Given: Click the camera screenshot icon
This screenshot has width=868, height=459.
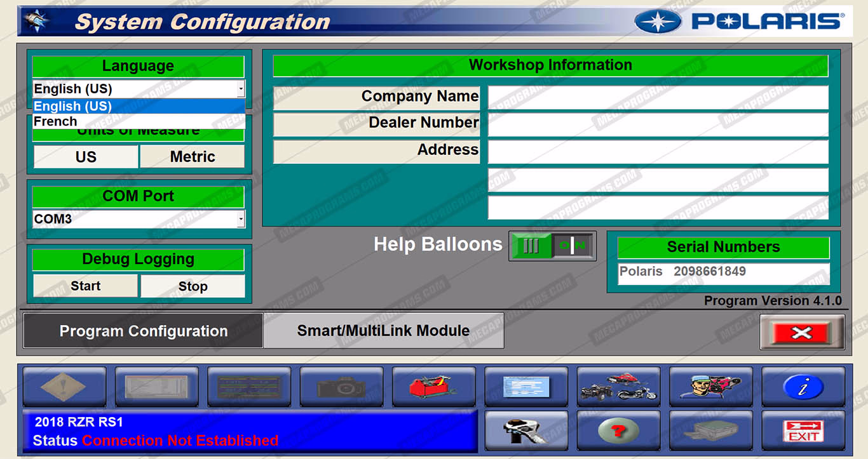Looking at the screenshot, I should click(x=341, y=387).
